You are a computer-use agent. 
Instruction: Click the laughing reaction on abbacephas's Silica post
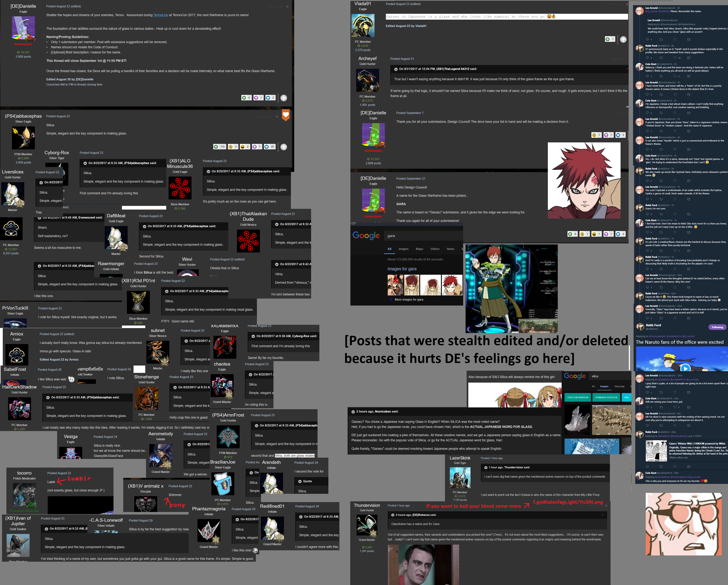pos(245,147)
